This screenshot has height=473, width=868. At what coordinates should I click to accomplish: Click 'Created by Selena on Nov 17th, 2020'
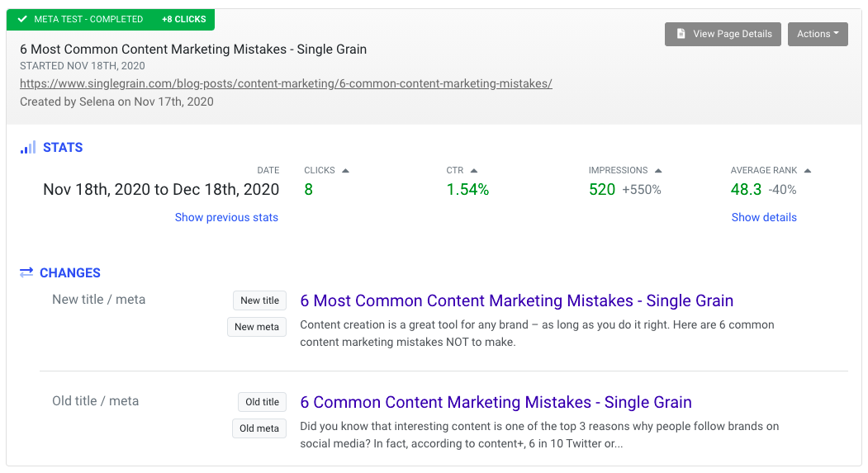116,102
